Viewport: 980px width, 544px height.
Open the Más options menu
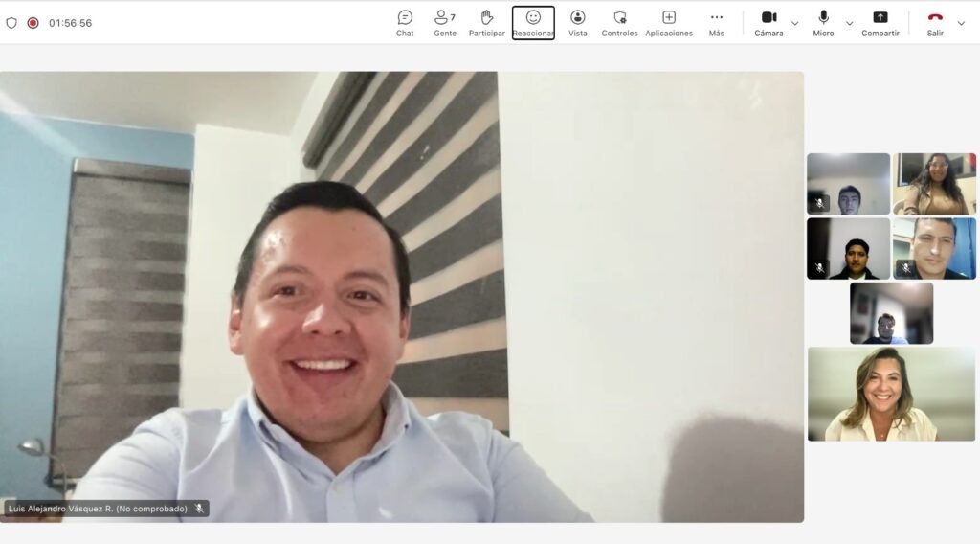pos(716,22)
